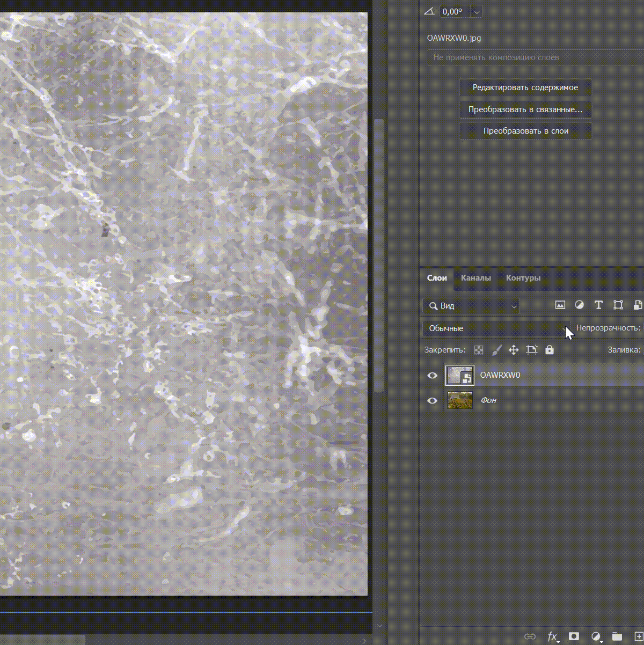Filter layers by smart object icon

(638, 305)
